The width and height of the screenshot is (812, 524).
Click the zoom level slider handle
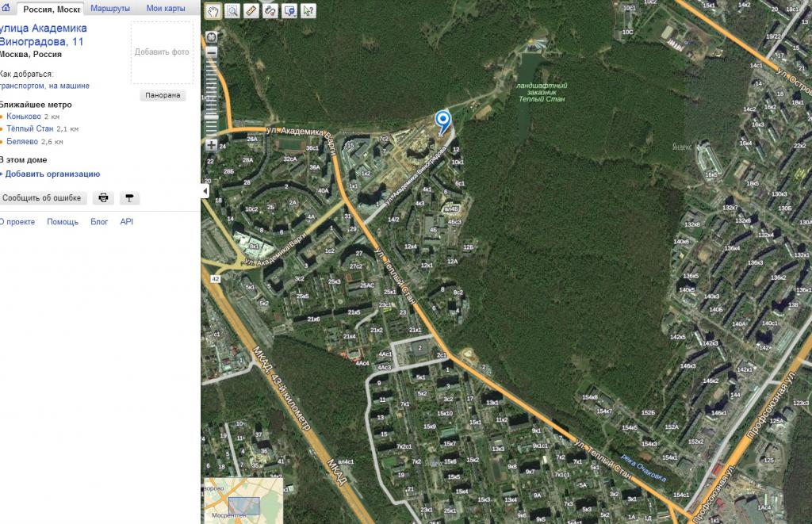[211, 117]
